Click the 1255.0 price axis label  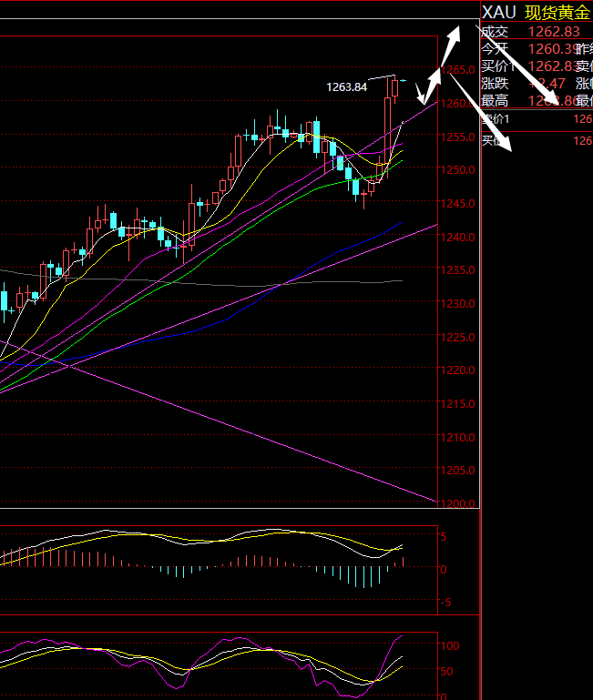pos(458,137)
